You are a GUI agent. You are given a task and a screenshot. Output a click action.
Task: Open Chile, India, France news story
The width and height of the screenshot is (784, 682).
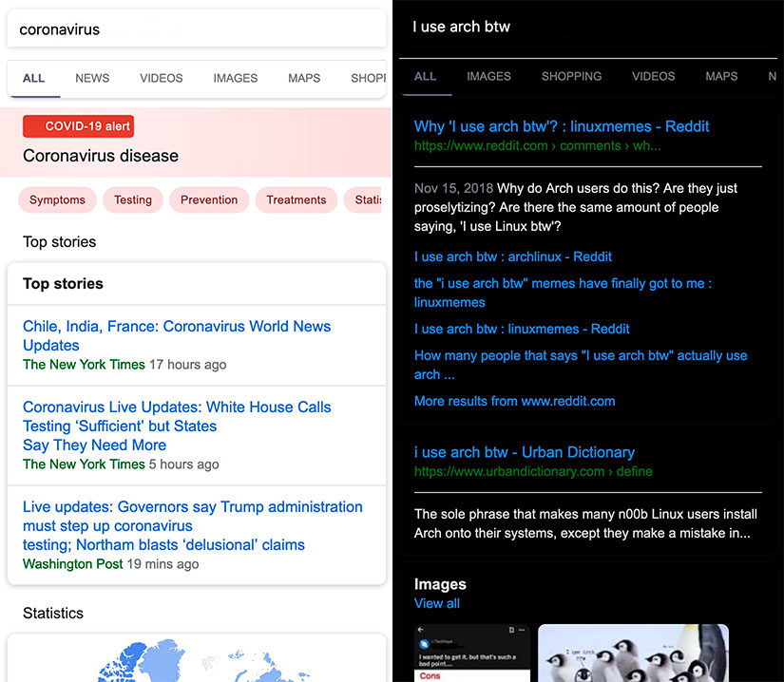(x=177, y=335)
